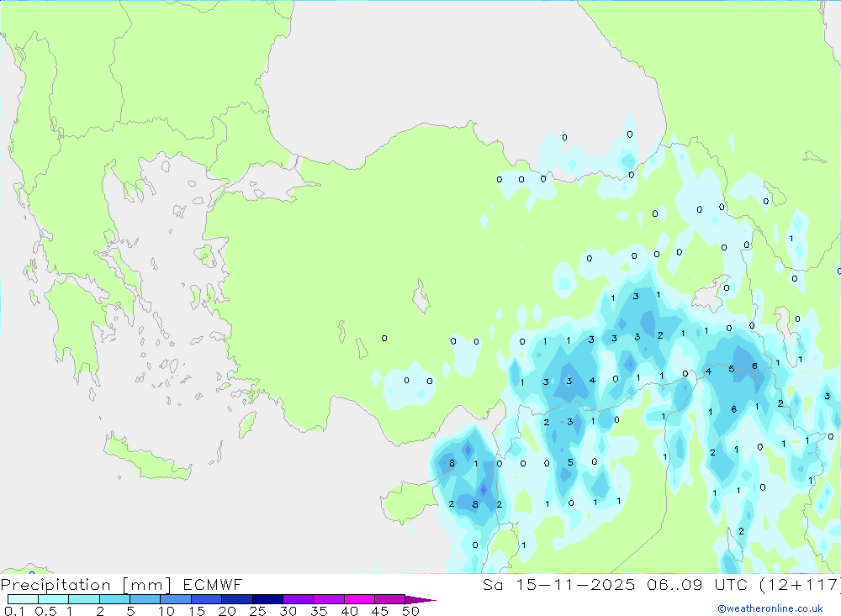This screenshot has height=616, width=841.
Task: Click the Sa weekday abbreviation
Action: click(x=493, y=584)
